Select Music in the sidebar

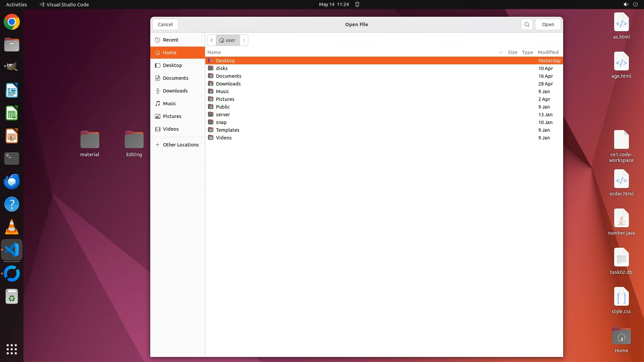coord(169,104)
